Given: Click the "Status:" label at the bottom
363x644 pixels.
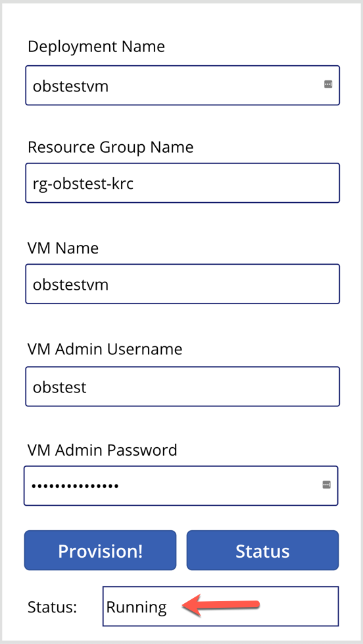Looking at the screenshot, I should point(53,607).
